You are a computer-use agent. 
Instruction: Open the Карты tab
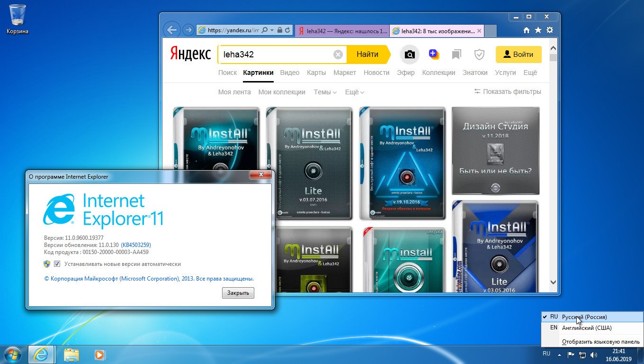(x=316, y=73)
